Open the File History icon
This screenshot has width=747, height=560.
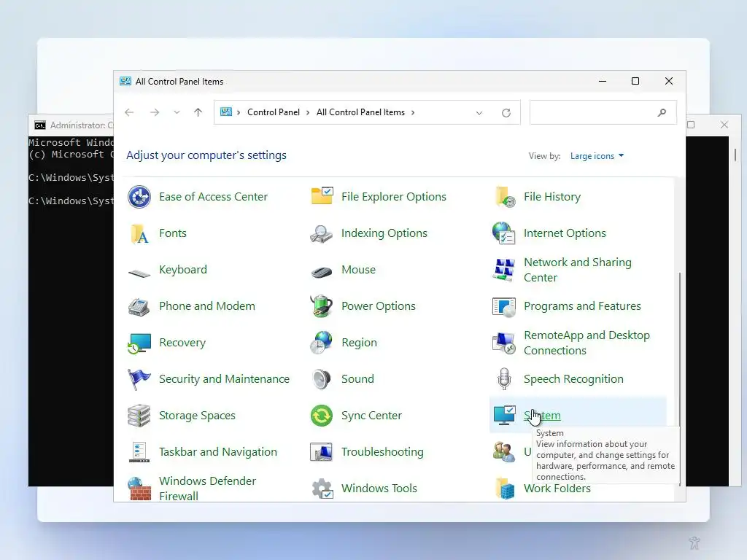[504, 197]
